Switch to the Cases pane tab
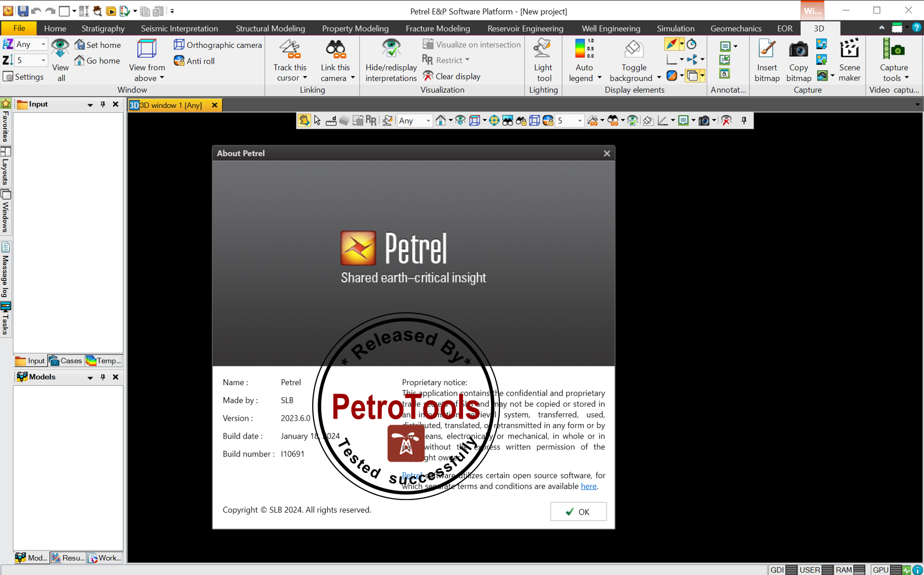924x575 pixels. 65,361
